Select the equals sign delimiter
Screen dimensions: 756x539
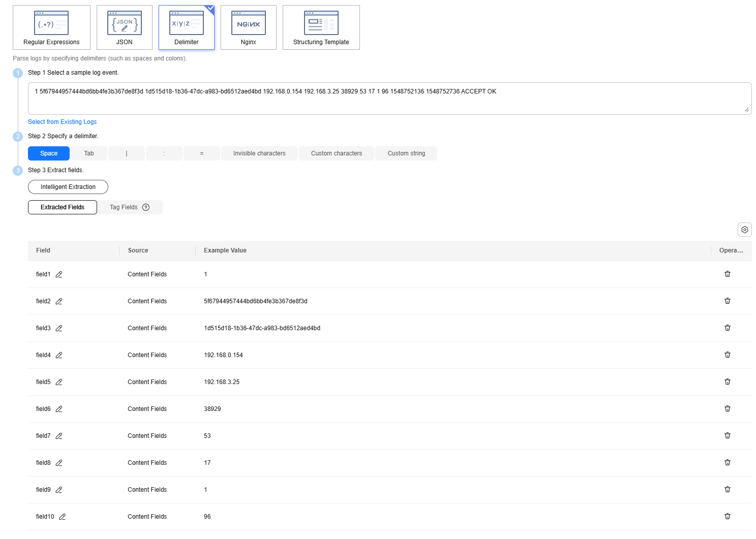[202, 153]
